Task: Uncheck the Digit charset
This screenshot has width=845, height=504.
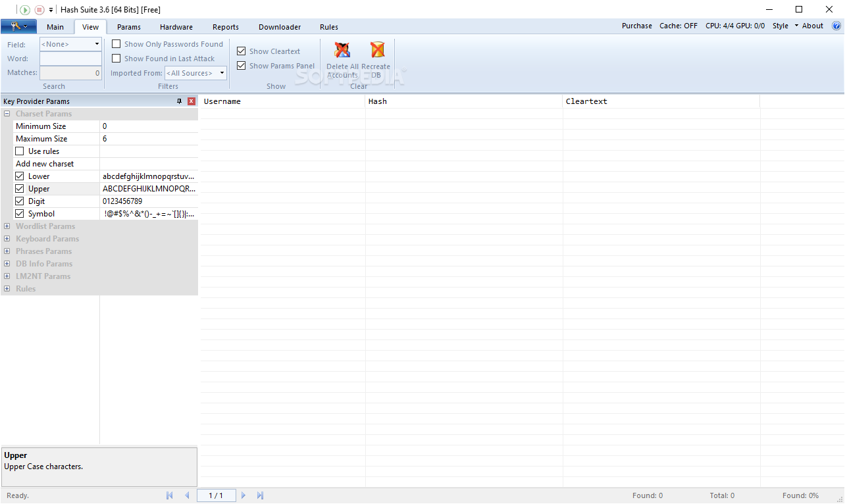Action: pos(20,201)
